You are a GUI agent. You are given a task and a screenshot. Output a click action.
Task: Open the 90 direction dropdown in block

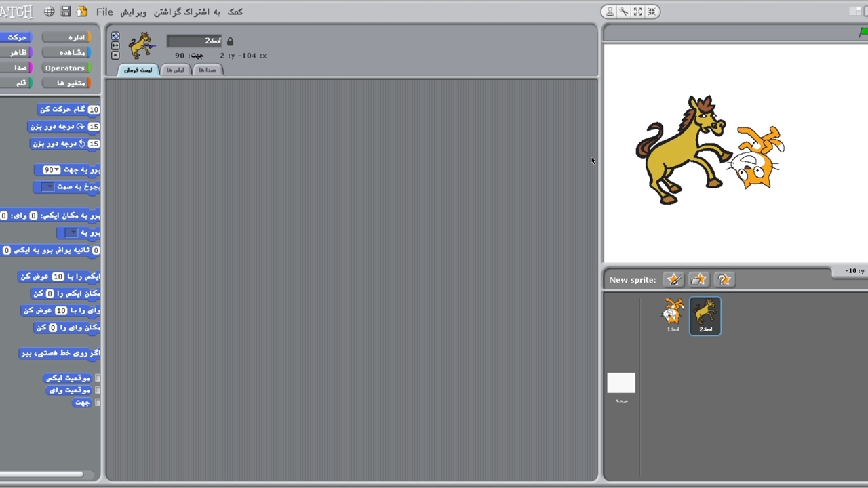(57, 170)
